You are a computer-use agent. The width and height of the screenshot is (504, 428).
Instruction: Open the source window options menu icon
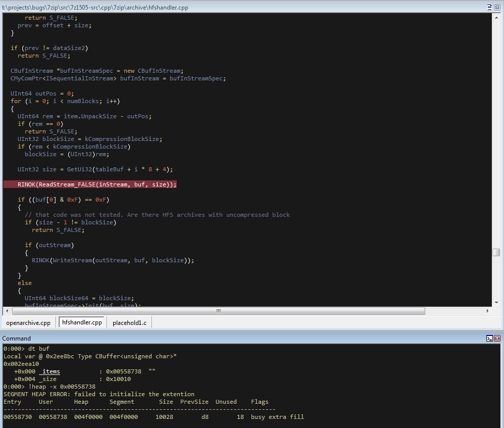click(489, 7)
